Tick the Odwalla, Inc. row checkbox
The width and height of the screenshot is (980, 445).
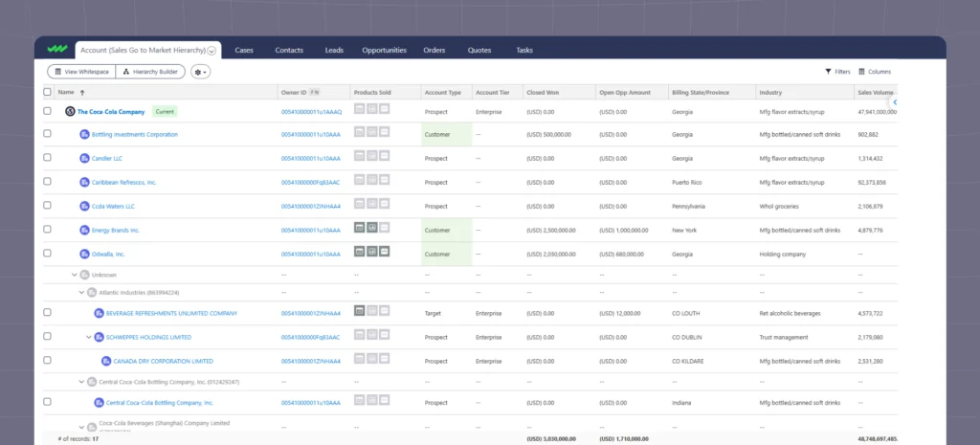pyautogui.click(x=47, y=254)
